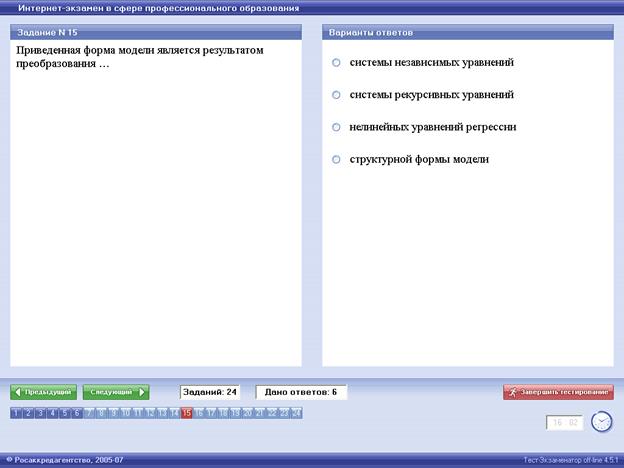The width and height of the screenshot is (624, 468).
Task: Jump to question 17
Action: (x=211, y=413)
